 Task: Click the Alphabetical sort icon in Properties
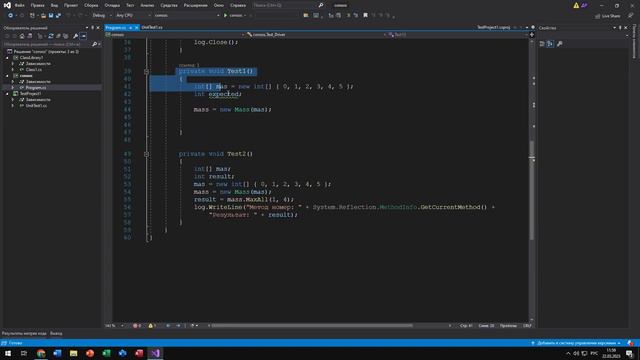pos(550,44)
